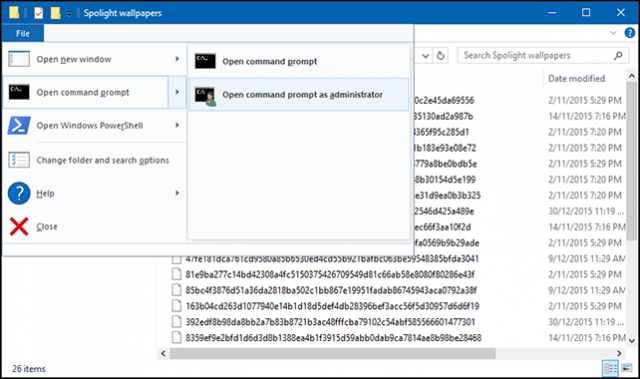Click the 26 items status text
Viewport: 640px width, 379px height.
tap(29, 369)
